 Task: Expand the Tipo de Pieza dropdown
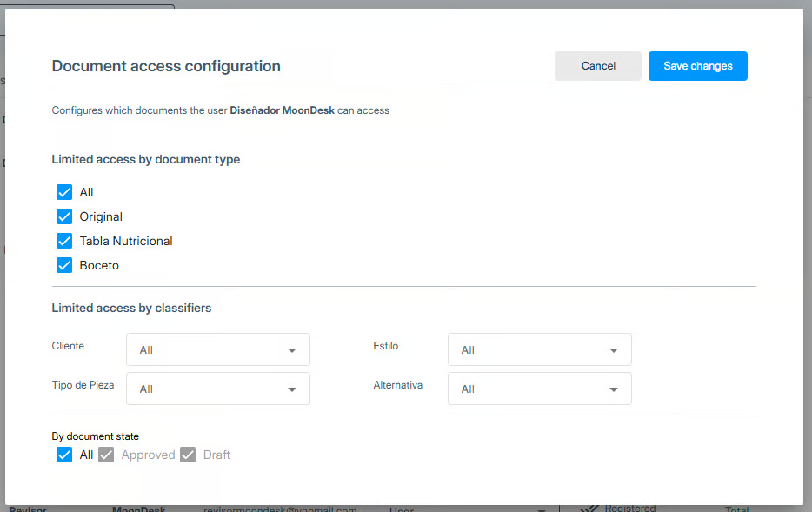pos(217,389)
